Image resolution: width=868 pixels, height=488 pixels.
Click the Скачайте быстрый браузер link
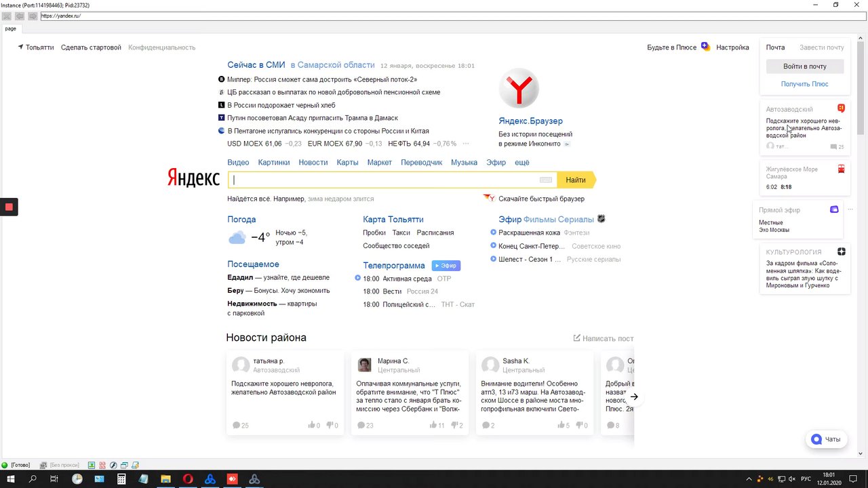[x=541, y=199]
